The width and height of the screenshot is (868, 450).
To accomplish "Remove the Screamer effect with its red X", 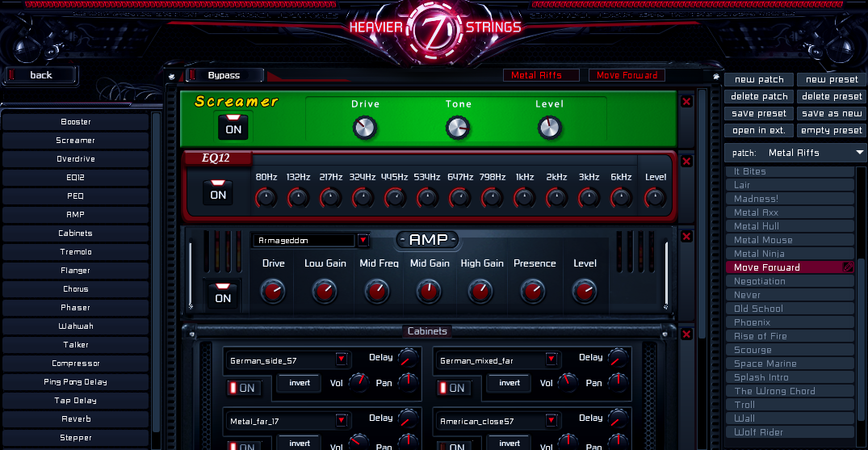I will click(x=686, y=102).
